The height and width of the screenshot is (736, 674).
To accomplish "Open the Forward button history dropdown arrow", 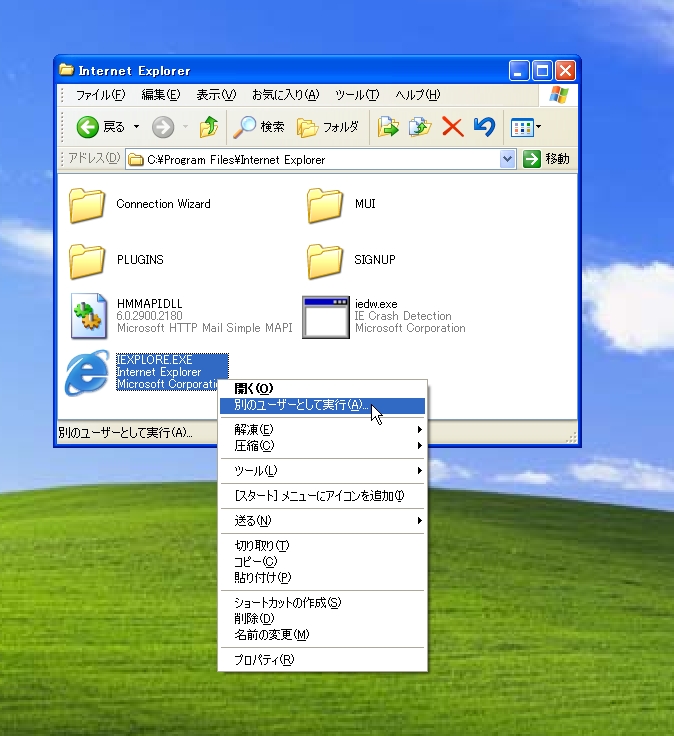I will coord(185,127).
